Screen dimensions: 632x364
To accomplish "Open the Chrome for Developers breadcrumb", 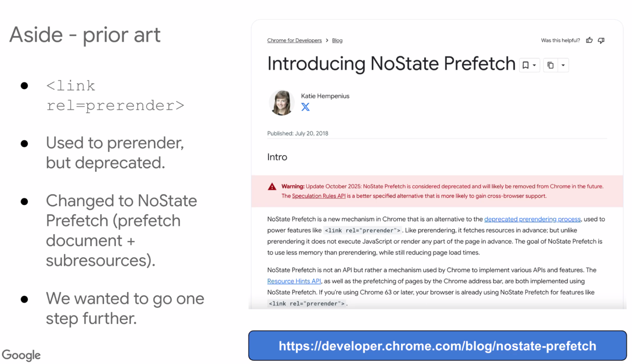I will click(294, 40).
